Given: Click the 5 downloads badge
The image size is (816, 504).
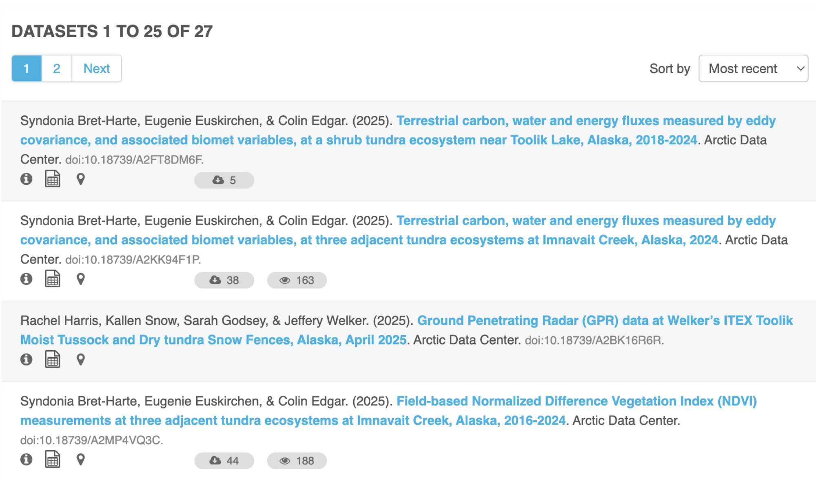Looking at the screenshot, I should (x=224, y=180).
